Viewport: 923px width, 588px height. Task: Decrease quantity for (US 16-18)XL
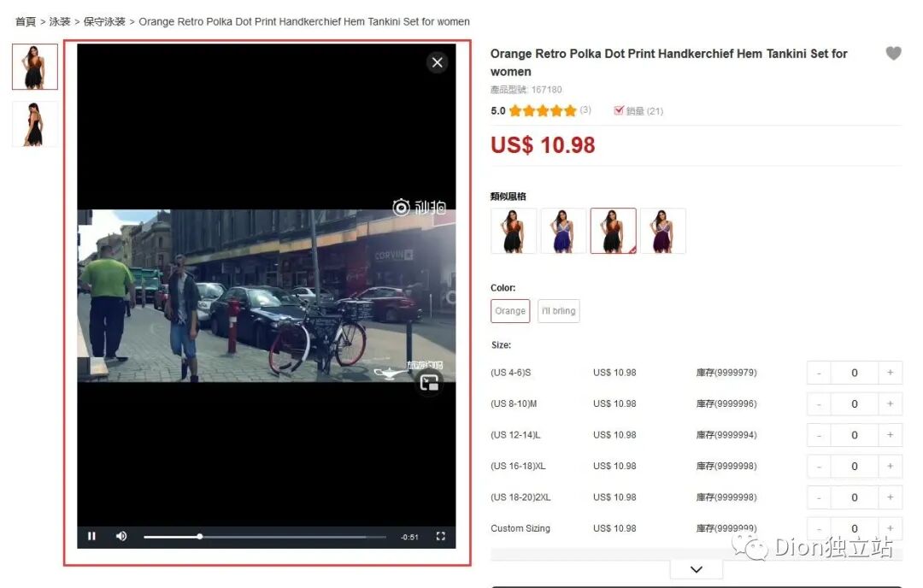click(x=819, y=466)
